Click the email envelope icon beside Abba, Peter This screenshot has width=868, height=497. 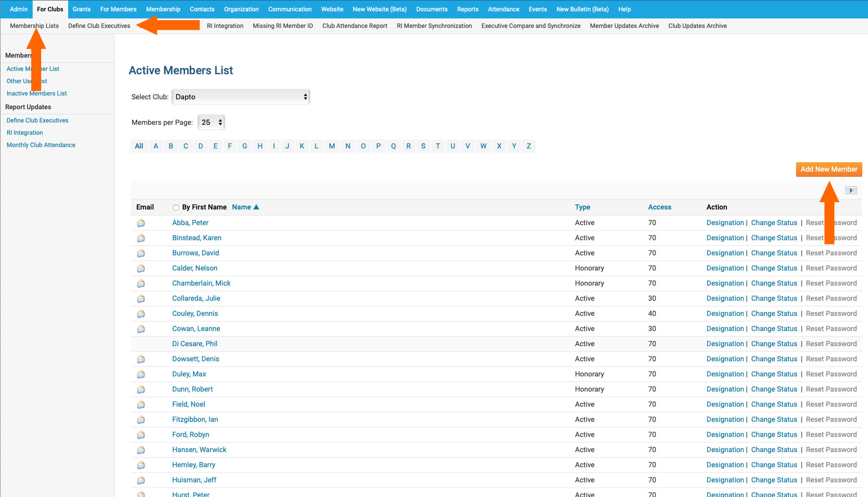pyautogui.click(x=141, y=223)
